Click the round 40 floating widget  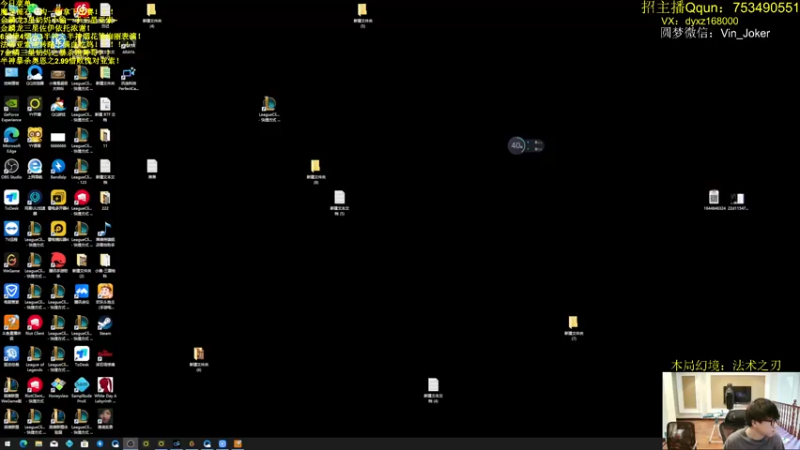point(516,145)
